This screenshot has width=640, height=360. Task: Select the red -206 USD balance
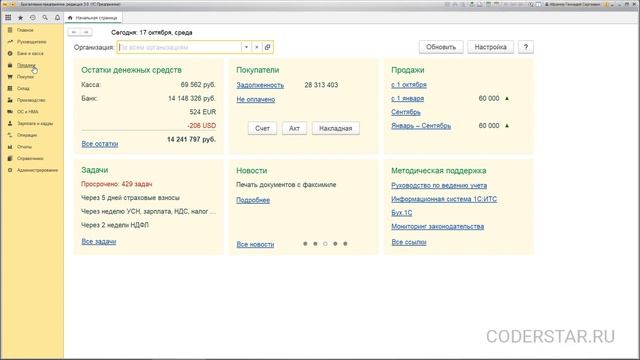[202, 126]
